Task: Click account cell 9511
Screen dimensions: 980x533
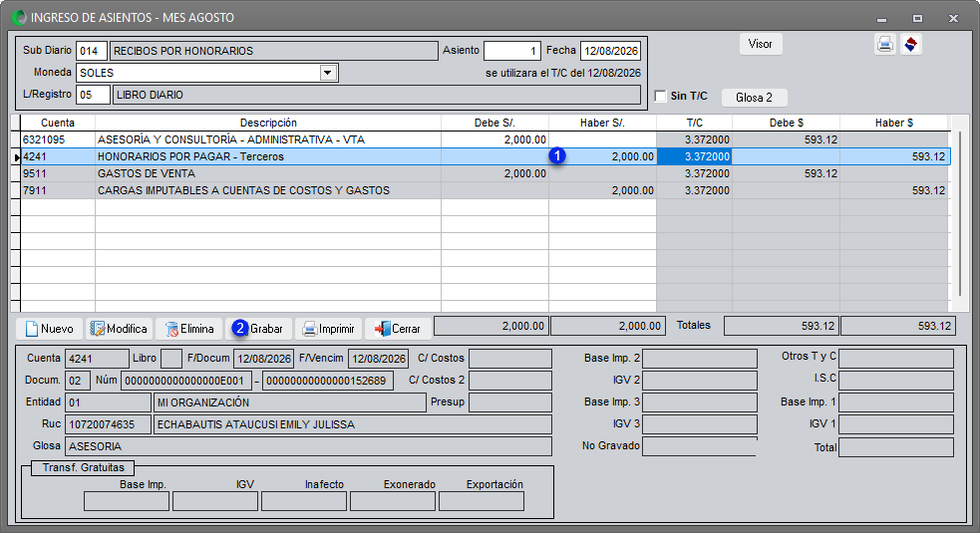Action: click(58, 173)
